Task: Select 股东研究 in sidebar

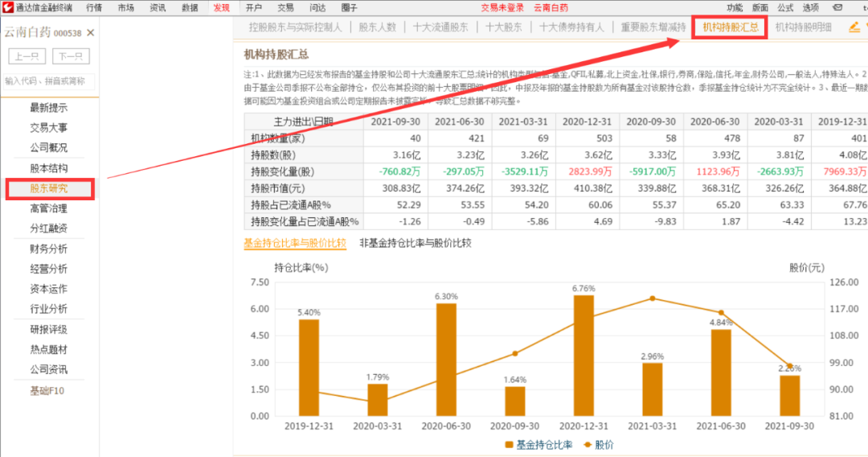Action: pos(50,188)
